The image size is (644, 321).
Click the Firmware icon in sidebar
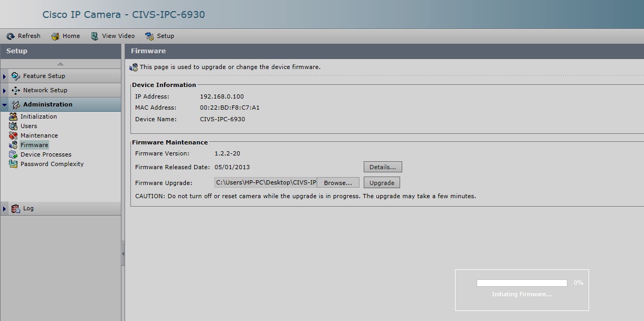coord(13,145)
